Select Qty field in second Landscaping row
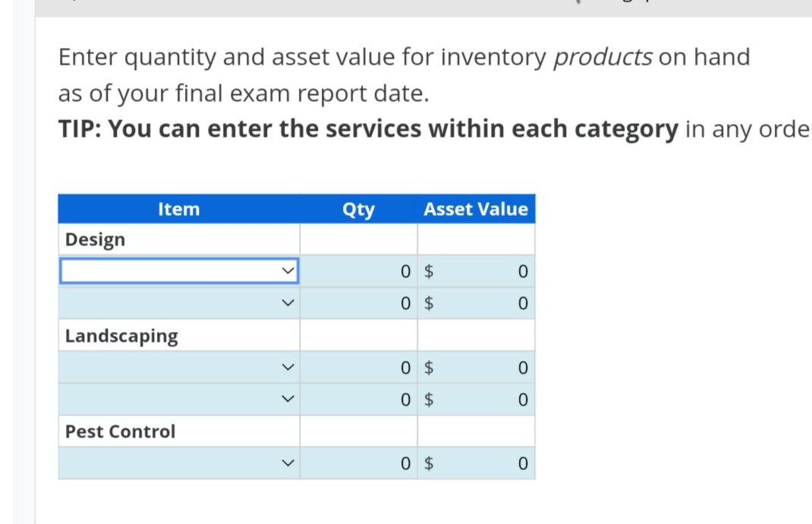 tap(358, 399)
